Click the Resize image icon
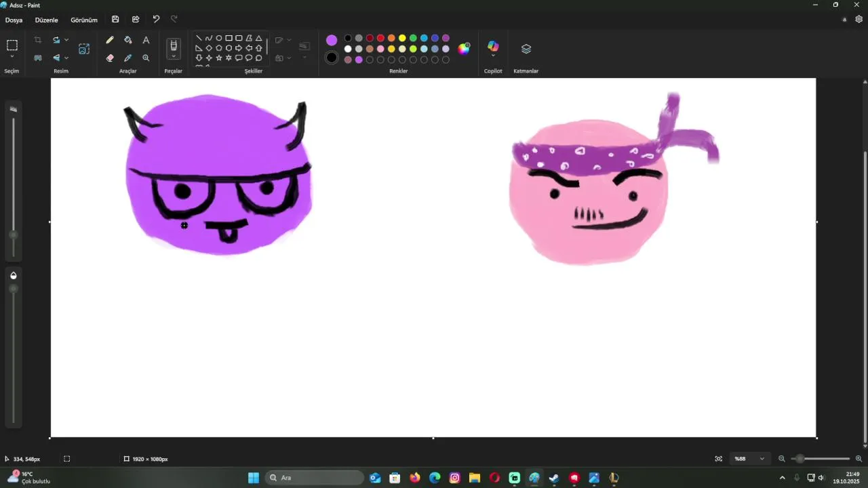 [x=84, y=49]
